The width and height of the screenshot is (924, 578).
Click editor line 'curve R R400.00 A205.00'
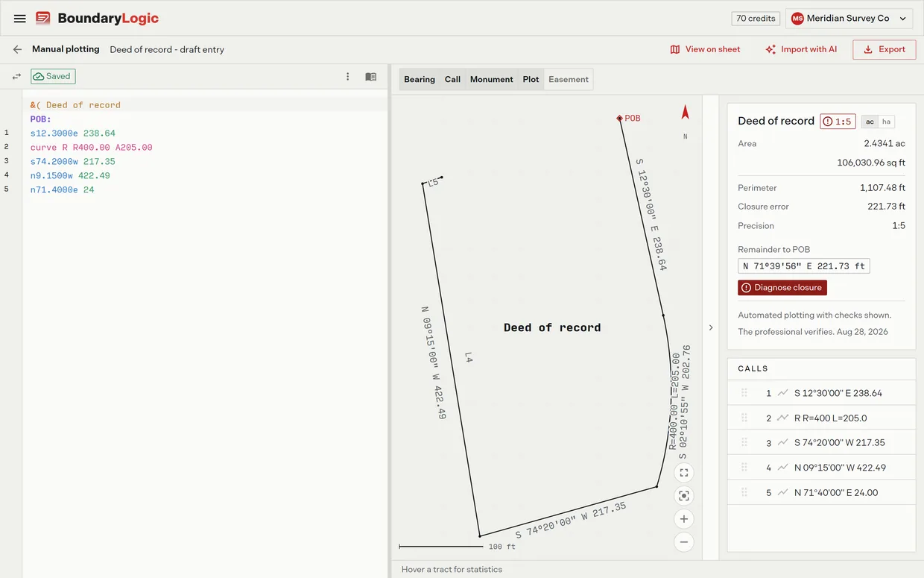pos(92,148)
